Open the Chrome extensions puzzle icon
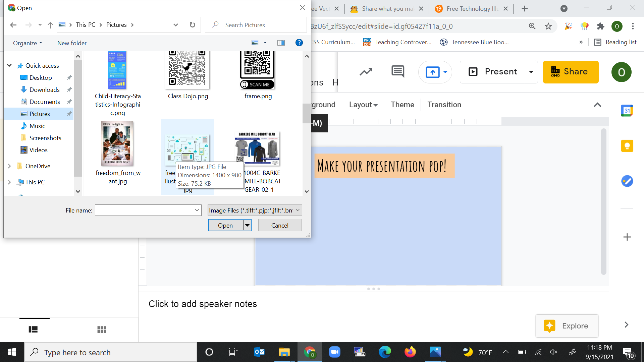The width and height of the screenshot is (644, 362). tap(601, 26)
